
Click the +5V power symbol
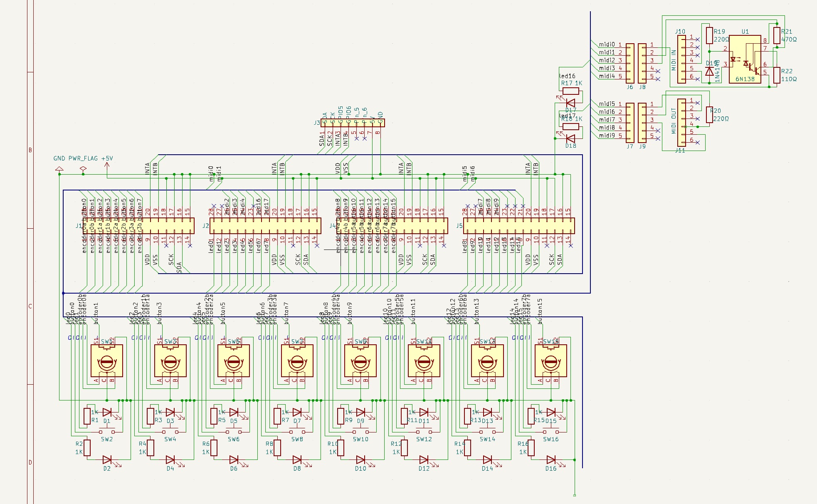(x=107, y=166)
